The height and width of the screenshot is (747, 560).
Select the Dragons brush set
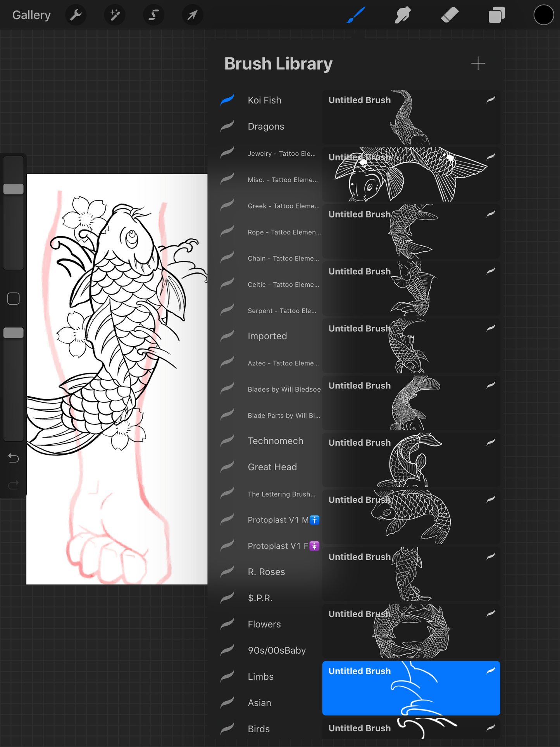(x=266, y=126)
